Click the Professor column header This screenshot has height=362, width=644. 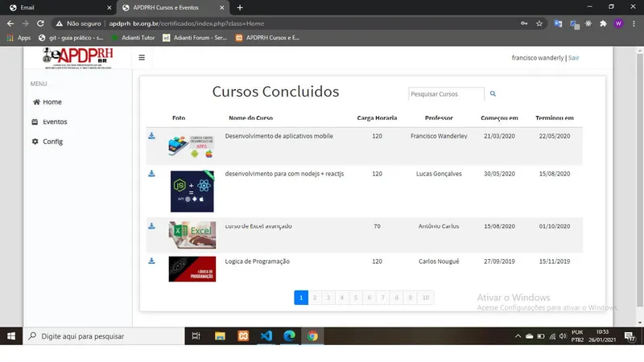439,117
